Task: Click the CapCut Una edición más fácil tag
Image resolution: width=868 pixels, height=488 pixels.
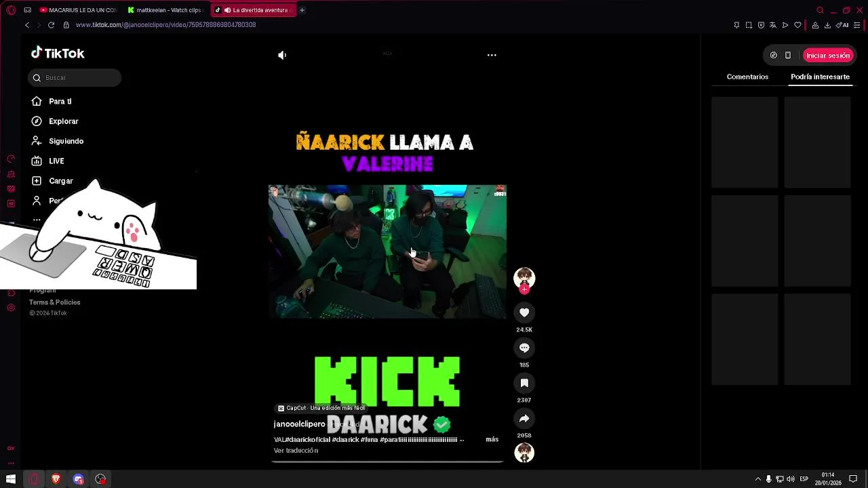Action: [x=321, y=408]
